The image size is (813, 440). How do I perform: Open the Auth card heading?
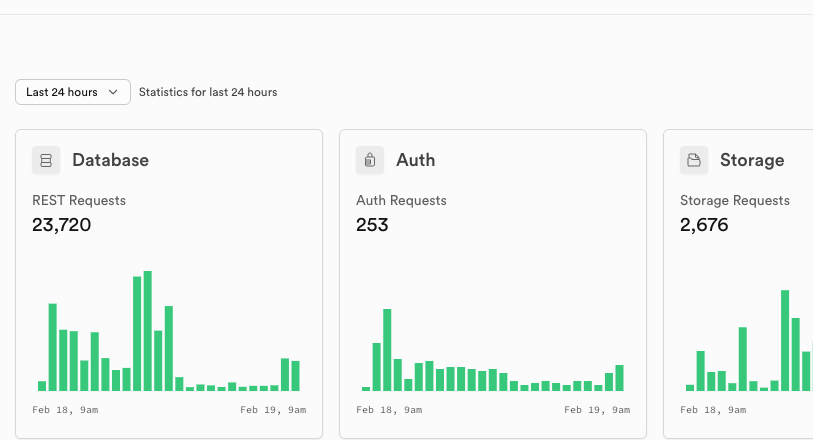coord(415,160)
